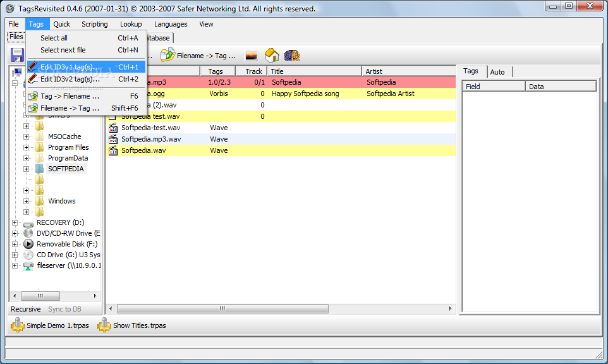Expand the Program Files folder node
Viewport: 608px width, 364px height.
(x=26, y=147)
